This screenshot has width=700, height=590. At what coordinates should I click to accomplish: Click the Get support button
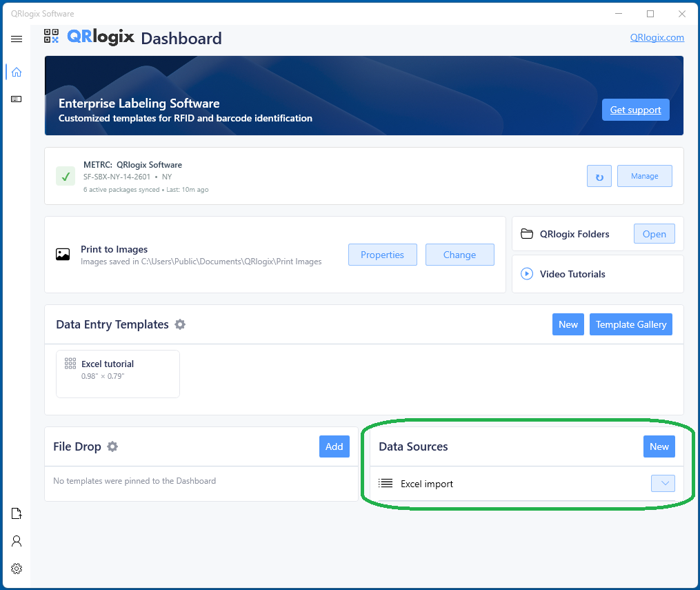(x=635, y=110)
